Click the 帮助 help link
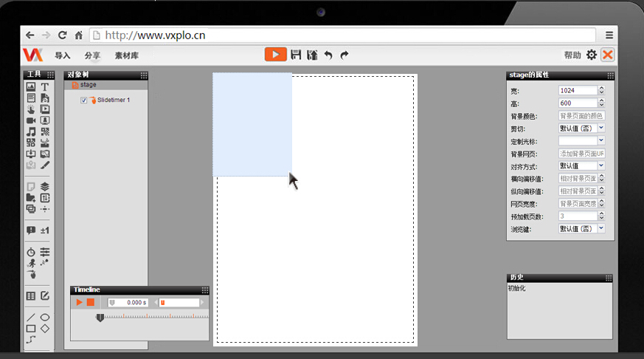Image resolution: width=644 pixels, height=359 pixels. click(x=572, y=55)
